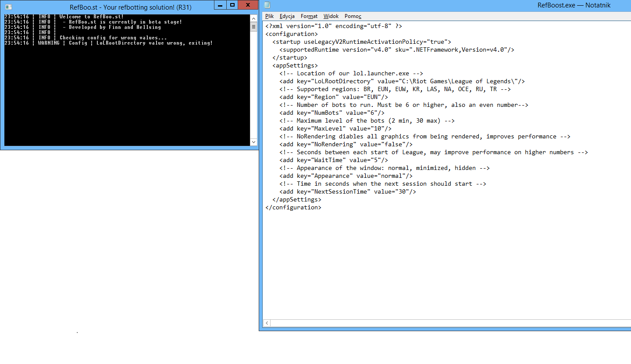This screenshot has height=364, width=631.
Task: Click the "Developed by Finn and Hellsing" console line
Action: coord(83,28)
